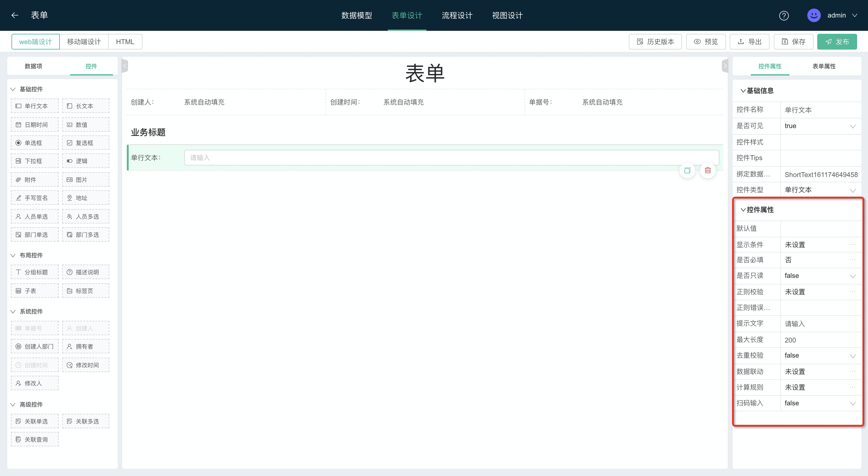The image size is (868, 476).
Task: Switch to the 数据模型 tab
Action: [356, 15]
